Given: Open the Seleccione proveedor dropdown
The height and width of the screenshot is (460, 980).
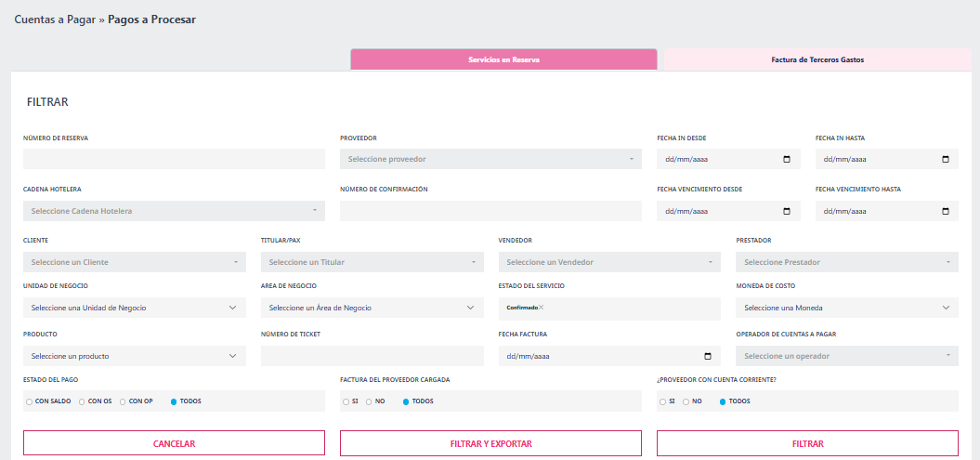Looking at the screenshot, I should 490,159.
